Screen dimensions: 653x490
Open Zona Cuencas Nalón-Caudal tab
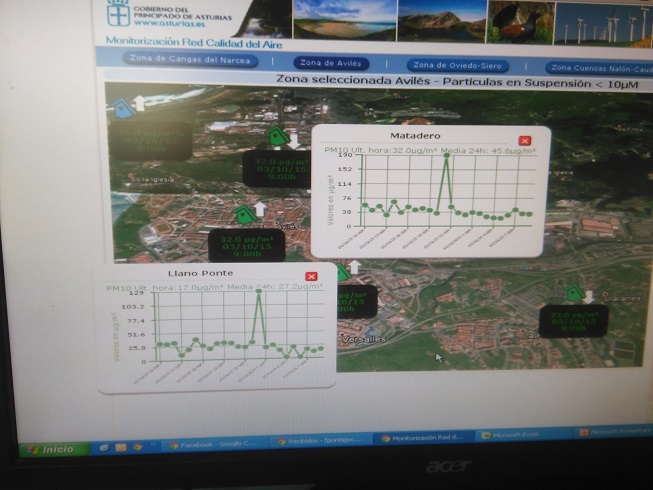600,68
